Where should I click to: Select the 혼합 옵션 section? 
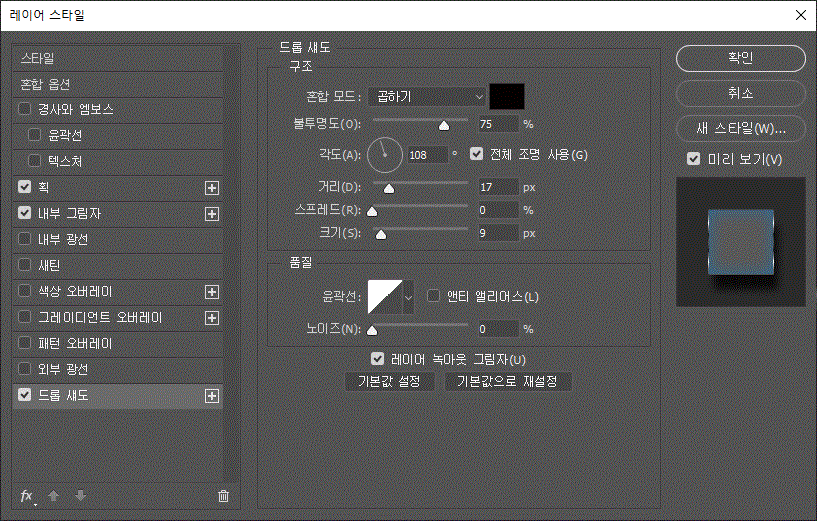(x=118, y=84)
